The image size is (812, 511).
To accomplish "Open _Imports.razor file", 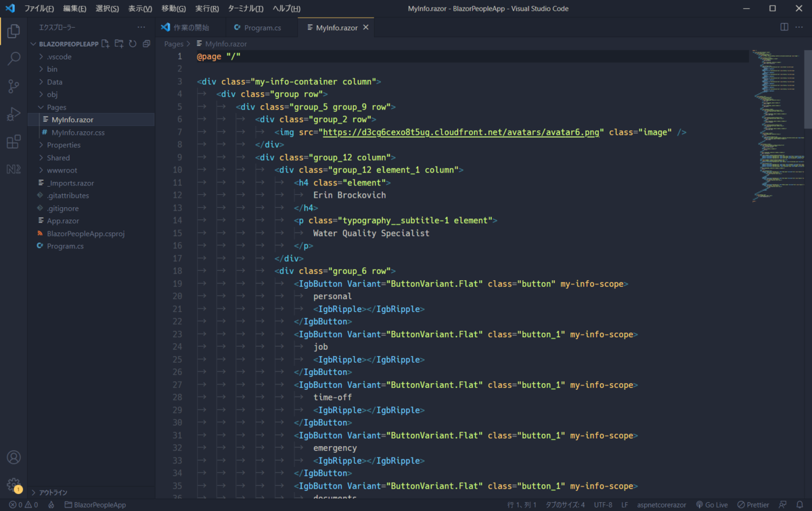I will tap(70, 183).
